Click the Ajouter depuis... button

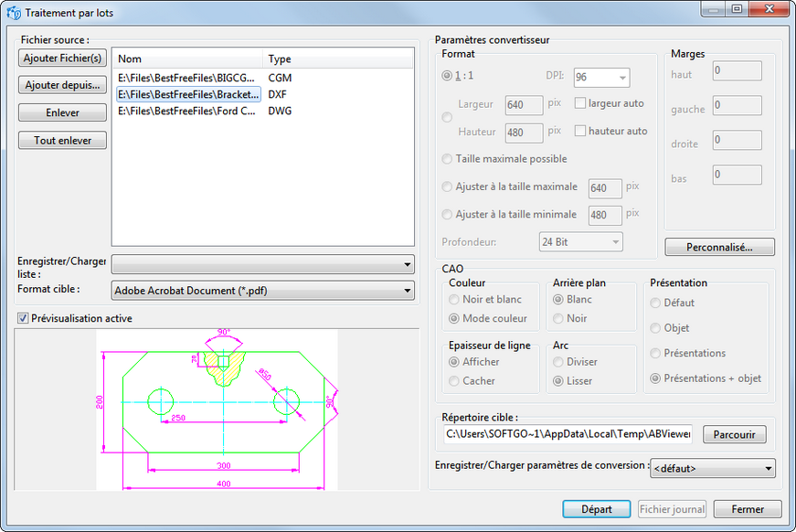63,85
